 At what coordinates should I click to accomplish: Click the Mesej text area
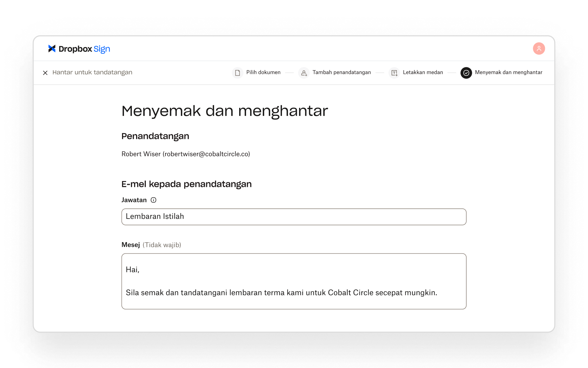tap(294, 281)
